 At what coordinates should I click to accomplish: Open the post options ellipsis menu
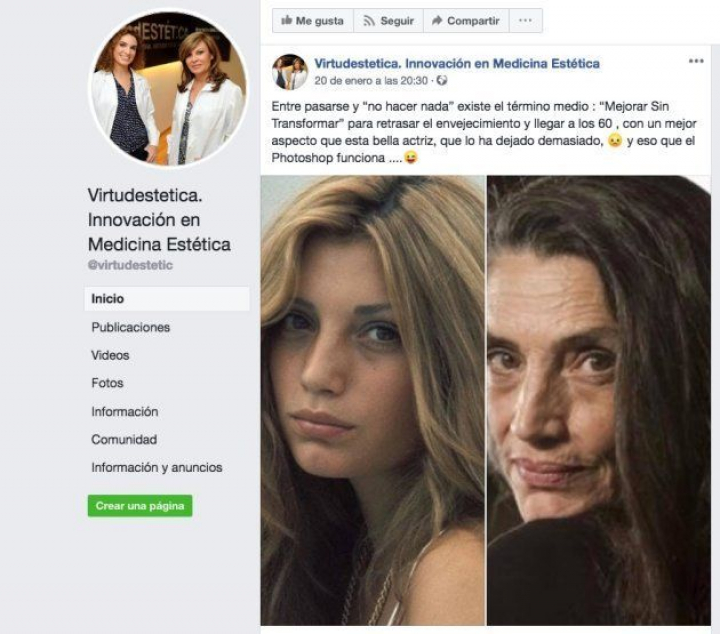coord(696,61)
